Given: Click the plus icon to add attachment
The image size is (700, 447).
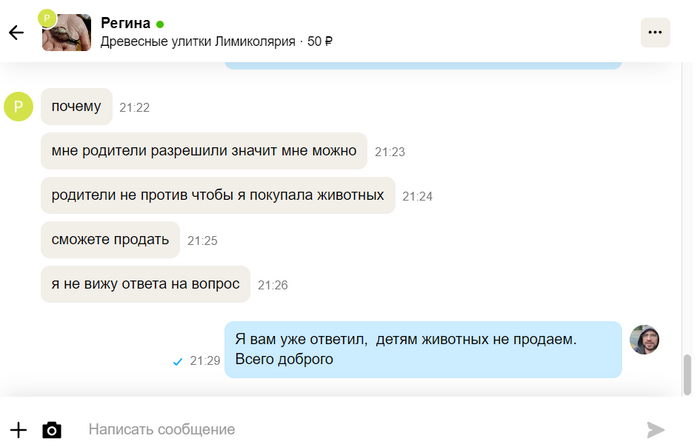Looking at the screenshot, I should tap(17, 429).
